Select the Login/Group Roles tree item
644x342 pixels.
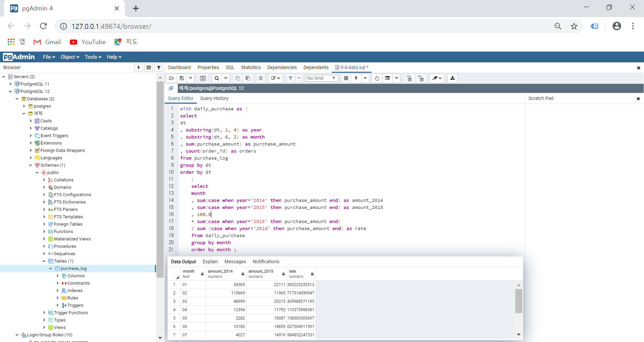click(50, 335)
